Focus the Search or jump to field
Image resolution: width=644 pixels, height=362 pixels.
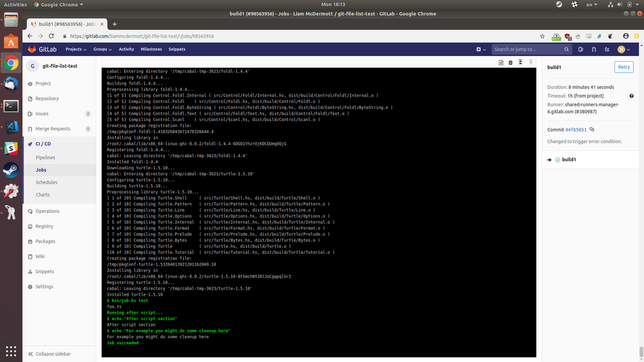(531, 49)
